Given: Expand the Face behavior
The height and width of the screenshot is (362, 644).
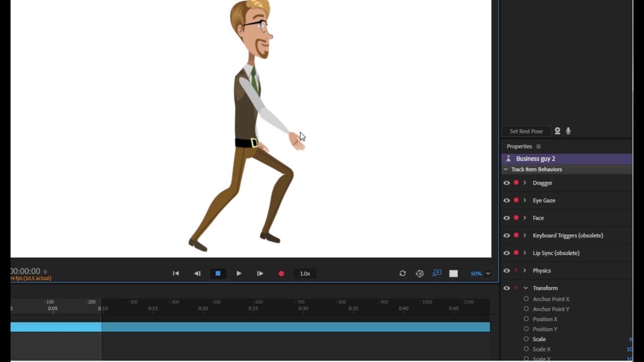Looking at the screenshot, I should pos(525,218).
